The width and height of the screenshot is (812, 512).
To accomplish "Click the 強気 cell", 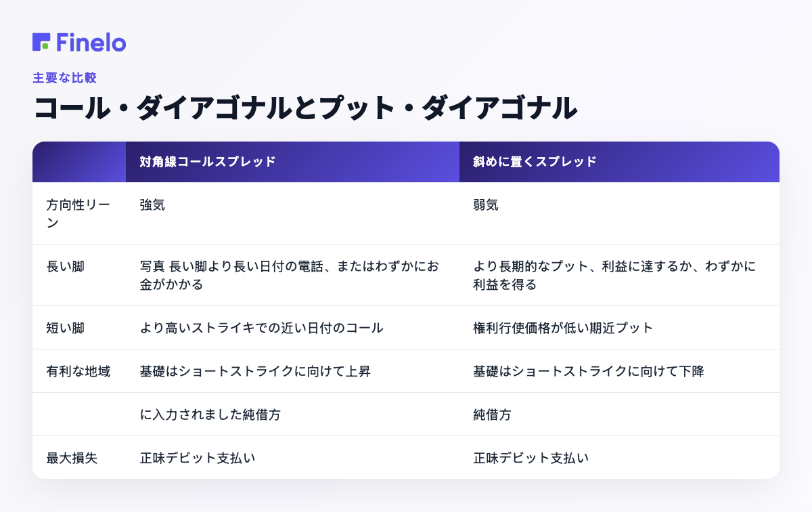I will click(152, 205).
